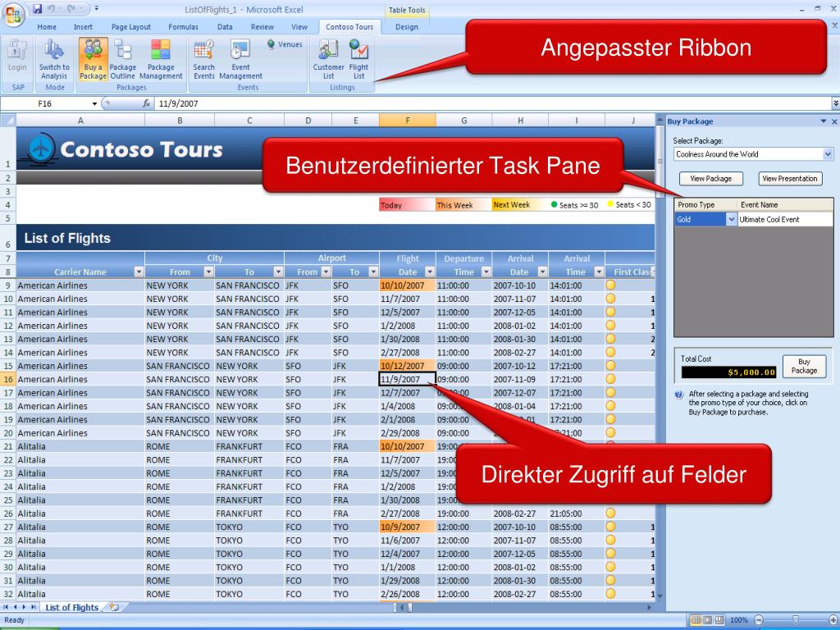840x630 pixels.
Task: Customize the Quick Access toolbar dropdown
Action: (97, 8)
